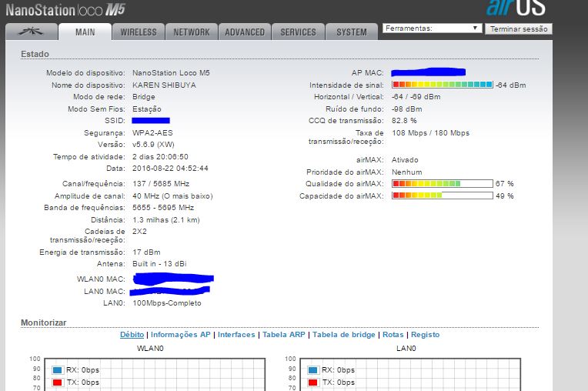Click the 40 MHz channel width value
Screen dimensions: 588x391
[x=172, y=196]
